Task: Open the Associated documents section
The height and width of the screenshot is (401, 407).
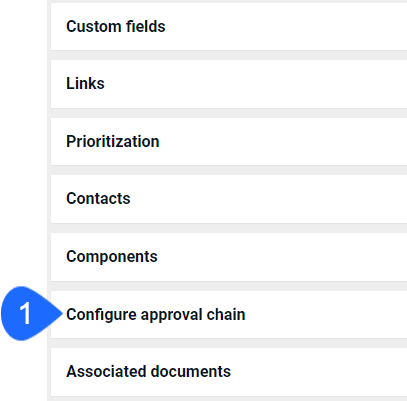Action: click(229, 372)
